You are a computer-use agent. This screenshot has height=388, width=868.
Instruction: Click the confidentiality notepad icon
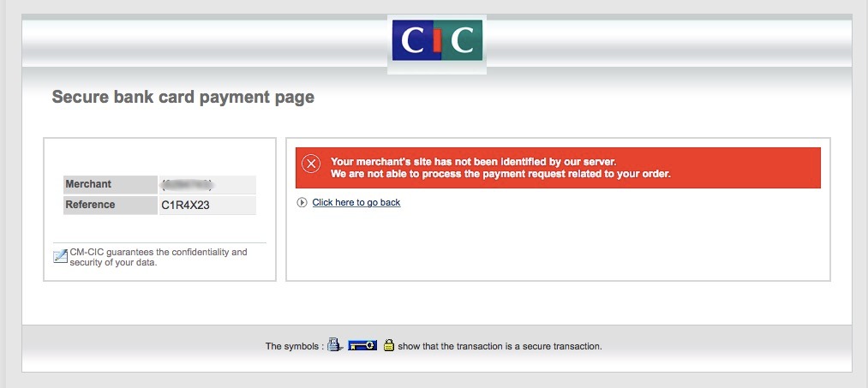point(60,256)
